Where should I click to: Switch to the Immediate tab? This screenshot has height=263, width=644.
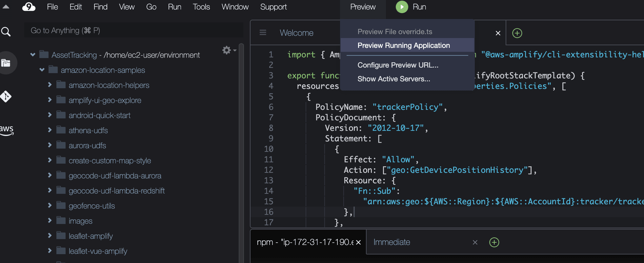click(x=392, y=242)
